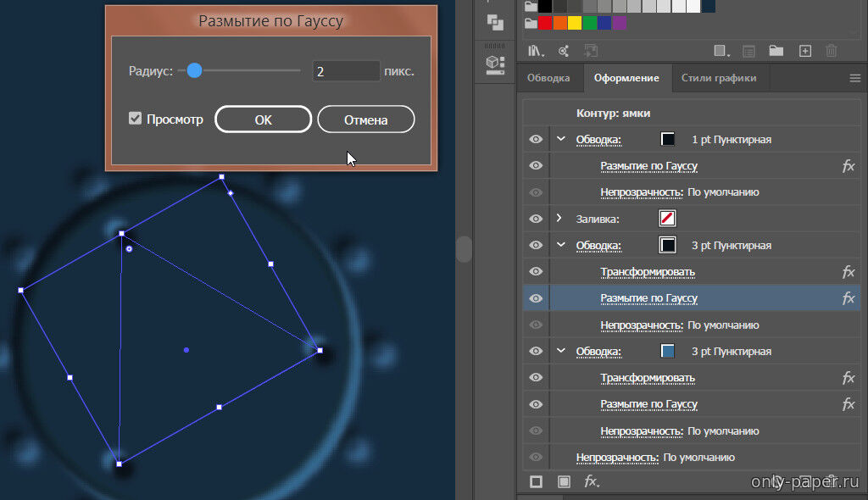
Task: Click the Add New Fill icon
Action: [564, 482]
